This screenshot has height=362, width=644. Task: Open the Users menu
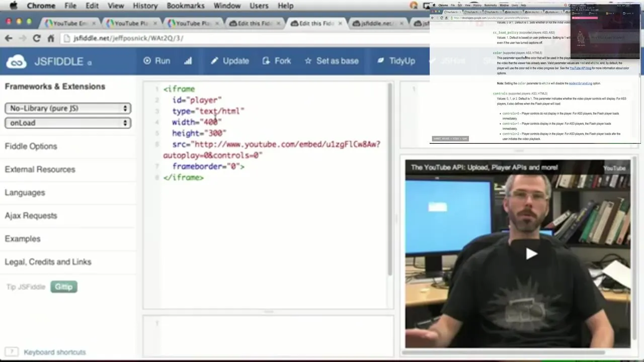click(x=259, y=6)
